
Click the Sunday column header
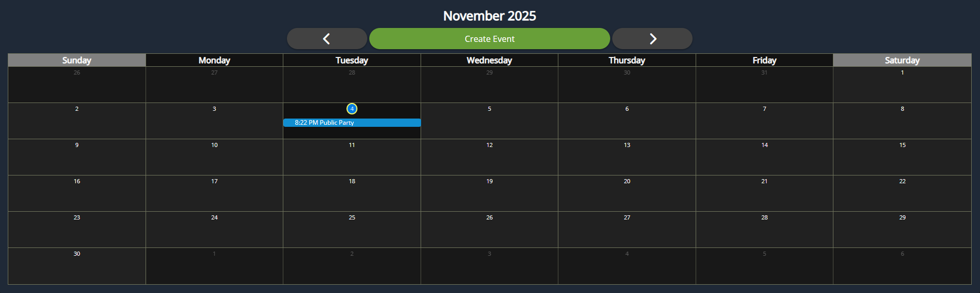point(77,60)
